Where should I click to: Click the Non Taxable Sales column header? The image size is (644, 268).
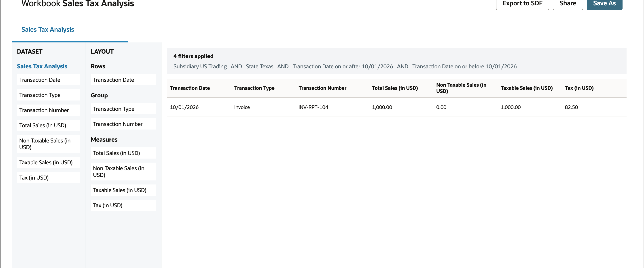pyautogui.click(x=461, y=88)
